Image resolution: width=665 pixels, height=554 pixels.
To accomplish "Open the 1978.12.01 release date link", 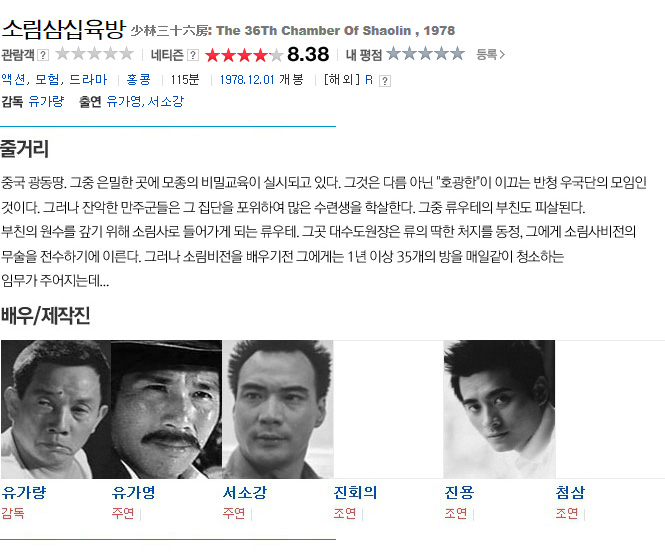I will (x=247, y=79).
